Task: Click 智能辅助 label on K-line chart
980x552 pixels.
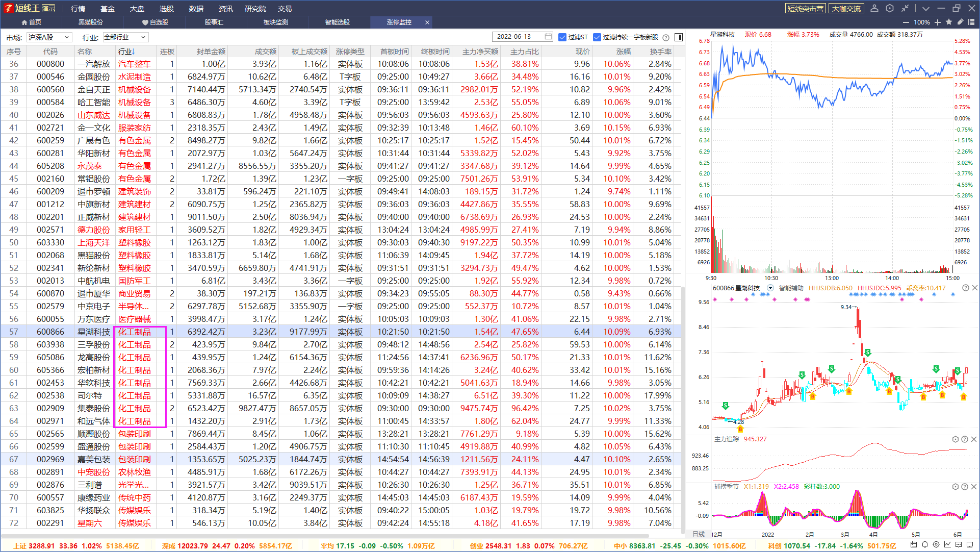Action: [791, 288]
